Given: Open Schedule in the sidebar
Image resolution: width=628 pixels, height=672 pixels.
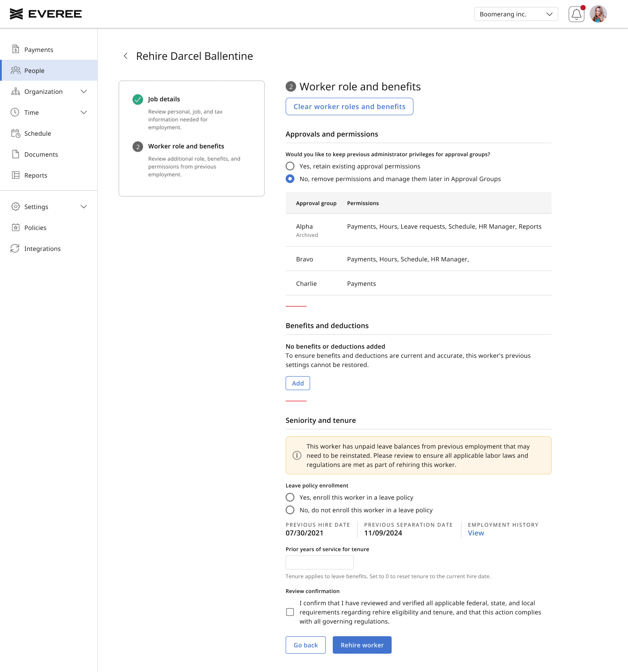Looking at the screenshot, I should coord(49,133).
